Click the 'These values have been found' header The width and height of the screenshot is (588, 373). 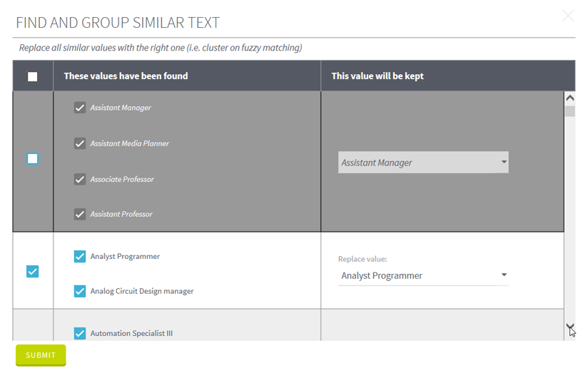point(126,76)
